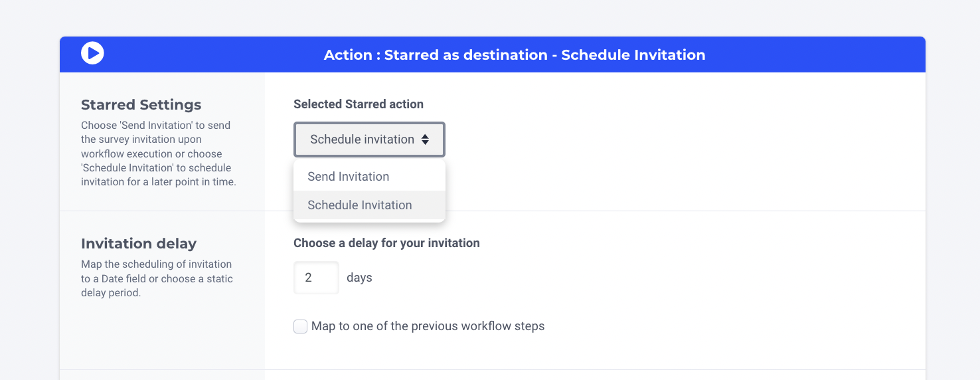Image resolution: width=980 pixels, height=380 pixels.
Task: Click the 'Schedule invitation' text inside the select box
Action: point(362,140)
